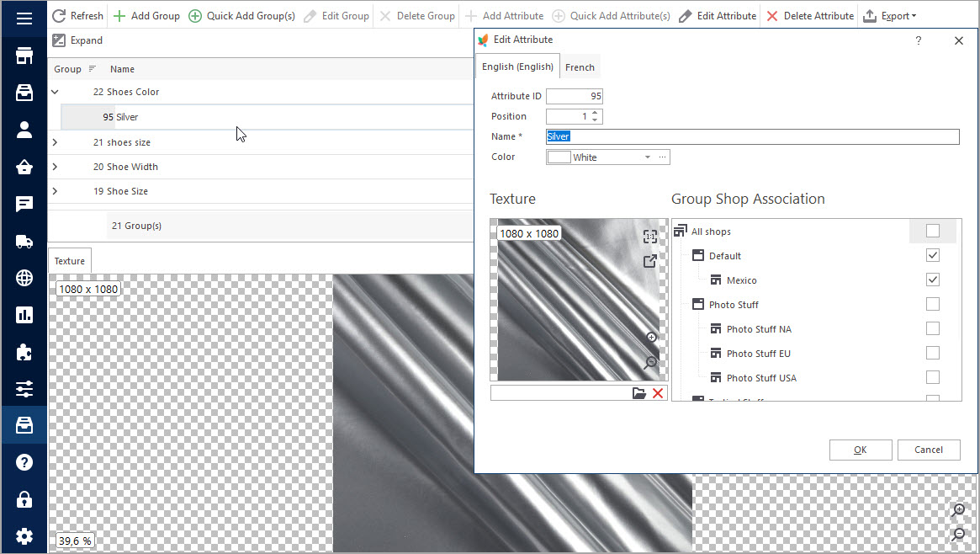Expand the shoes size group row

pyautogui.click(x=55, y=142)
